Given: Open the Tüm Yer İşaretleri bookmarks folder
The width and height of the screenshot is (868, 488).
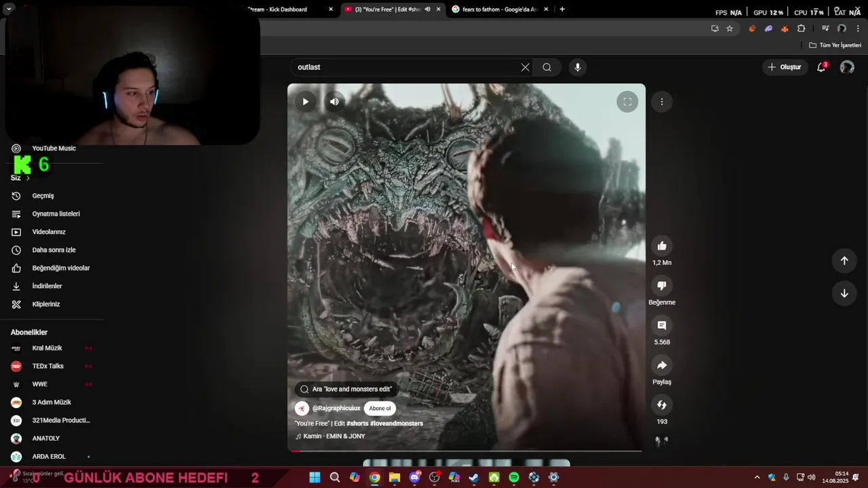Looking at the screenshot, I should coord(835,45).
